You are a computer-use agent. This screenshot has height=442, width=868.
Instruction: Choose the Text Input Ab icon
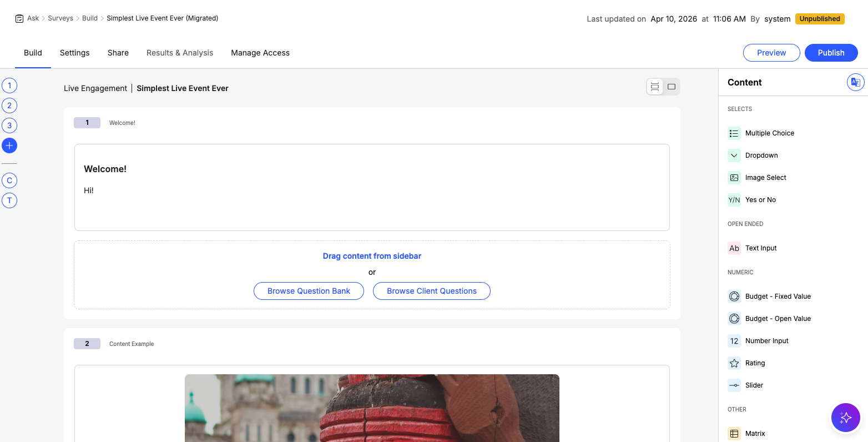[734, 248]
